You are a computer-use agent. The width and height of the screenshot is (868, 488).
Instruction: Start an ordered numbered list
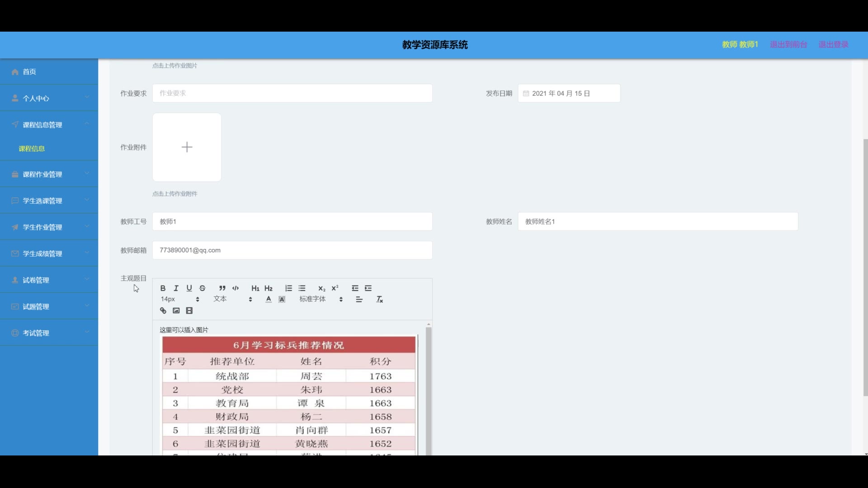point(288,288)
